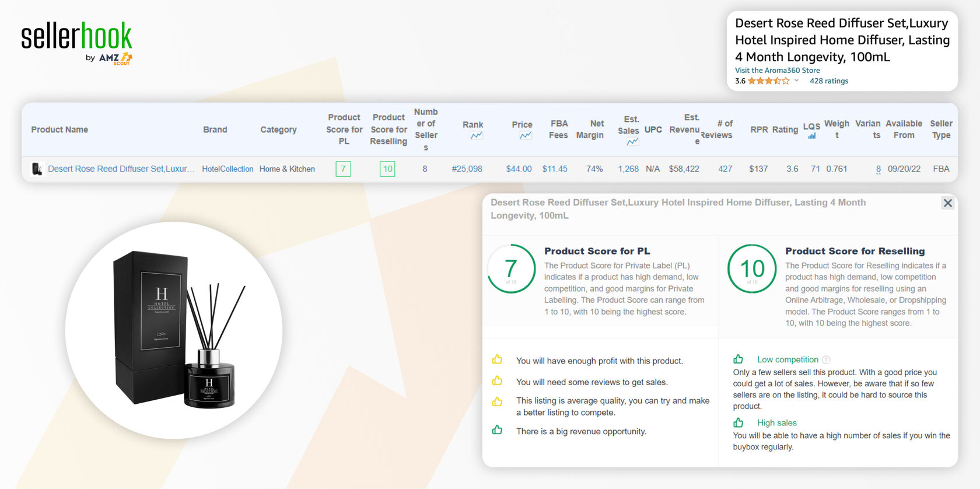
Task: Click the Home & Kitchen category cell
Action: 287,169
